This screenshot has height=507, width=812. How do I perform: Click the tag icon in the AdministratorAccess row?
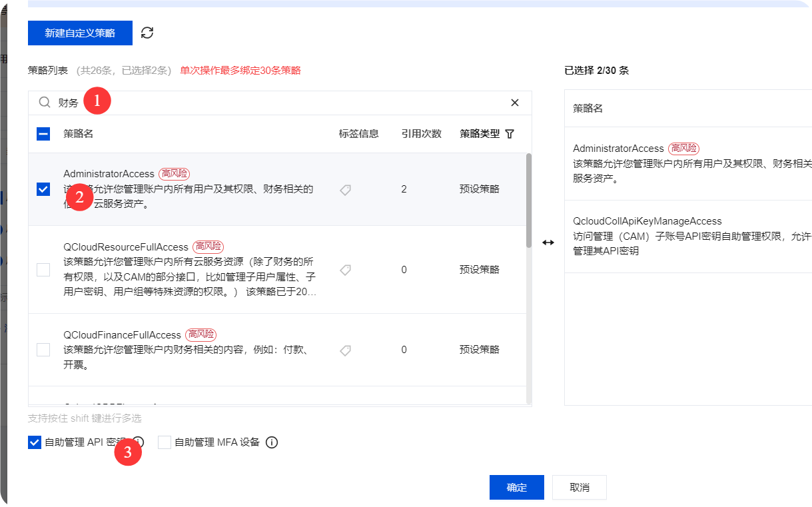(345, 190)
